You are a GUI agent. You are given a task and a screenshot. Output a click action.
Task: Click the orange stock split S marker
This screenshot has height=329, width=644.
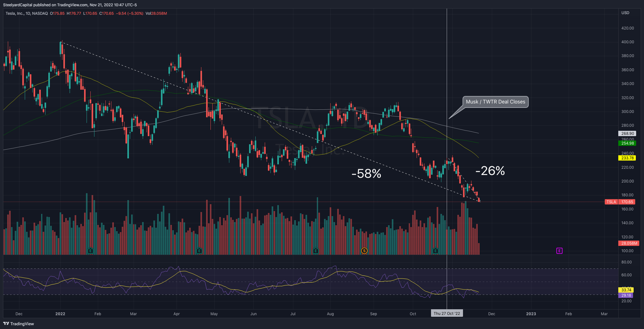(364, 251)
